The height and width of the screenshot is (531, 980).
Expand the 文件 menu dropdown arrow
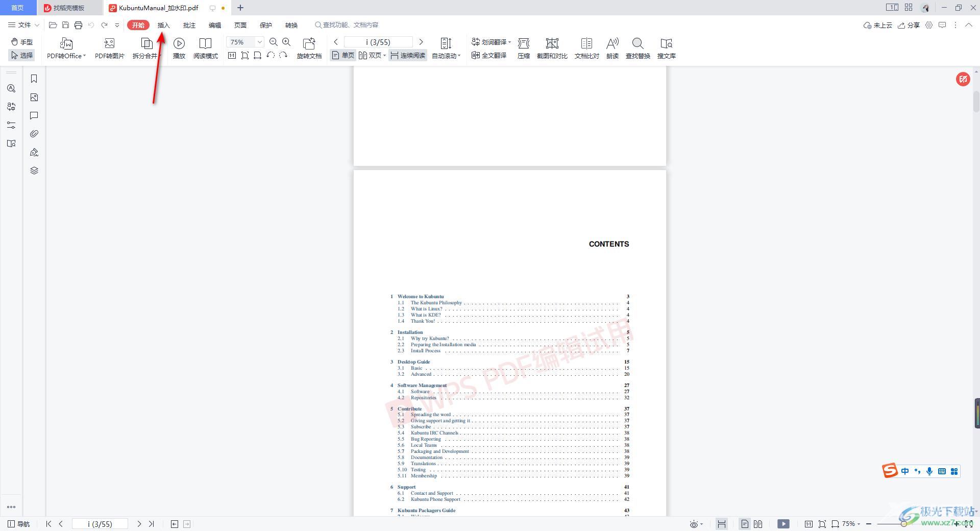[x=37, y=25]
